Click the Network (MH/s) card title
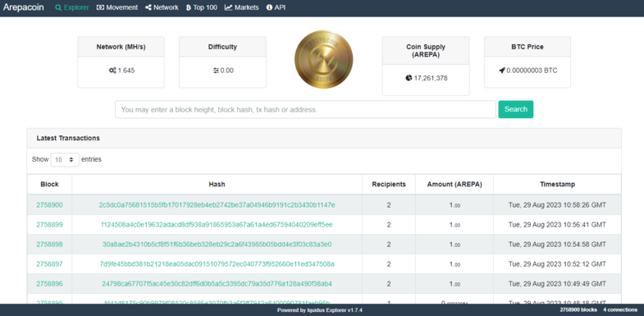This screenshot has height=316, width=644. click(121, 47)
